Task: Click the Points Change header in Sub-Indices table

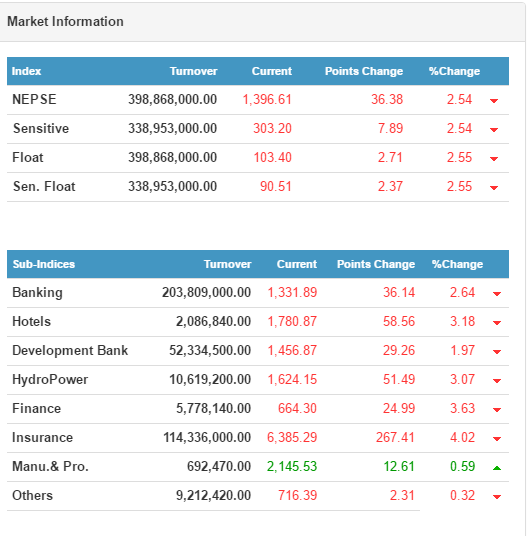Action: point(376,264)
